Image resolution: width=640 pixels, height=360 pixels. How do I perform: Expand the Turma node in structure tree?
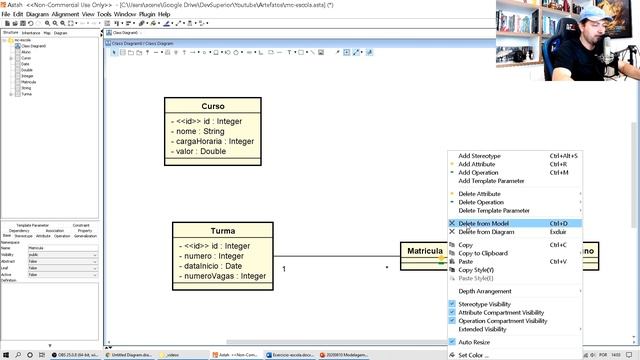pyautogui.click(x=11, y=94)
